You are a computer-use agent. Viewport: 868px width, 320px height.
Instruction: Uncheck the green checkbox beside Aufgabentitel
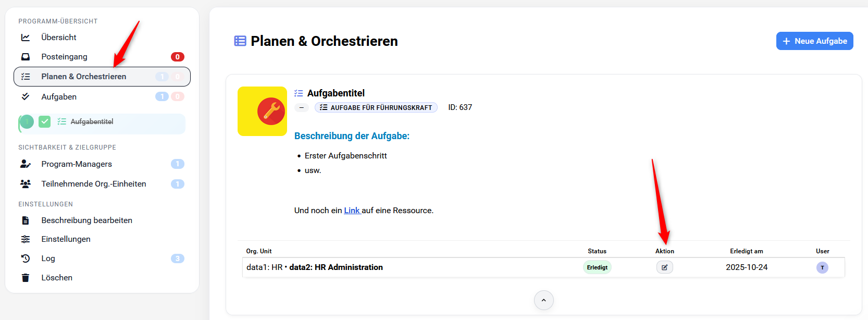click(x=44, y=121)
